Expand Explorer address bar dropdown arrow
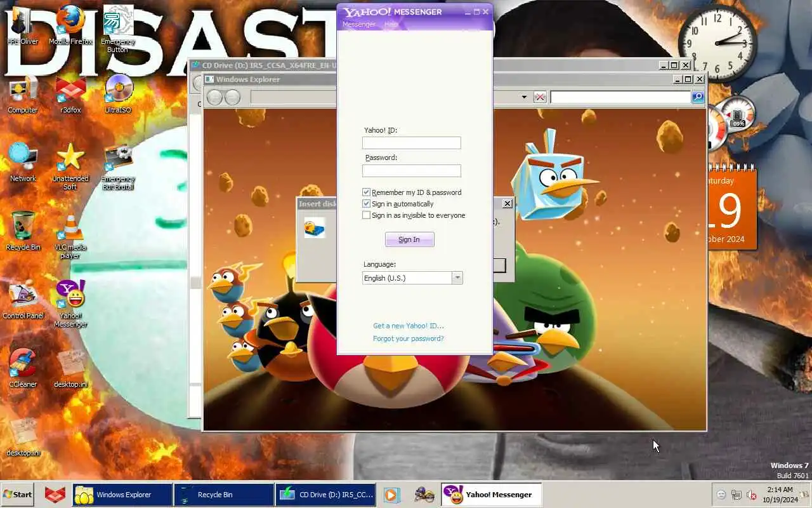The image size is (812, 508). [524, 97]
